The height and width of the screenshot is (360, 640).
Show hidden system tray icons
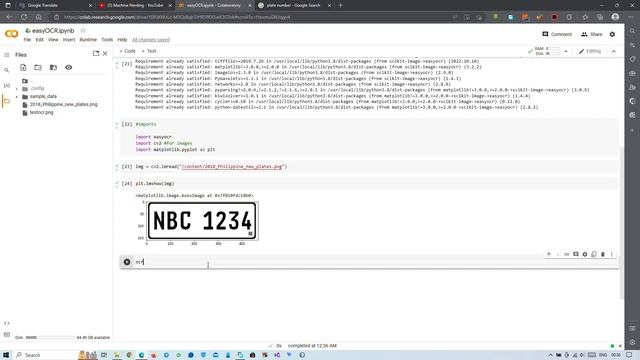coord(550,355)
